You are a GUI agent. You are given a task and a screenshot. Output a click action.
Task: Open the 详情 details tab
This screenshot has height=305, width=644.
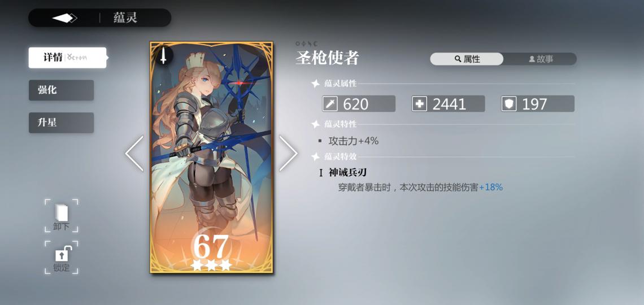click(x=67, y=58)
